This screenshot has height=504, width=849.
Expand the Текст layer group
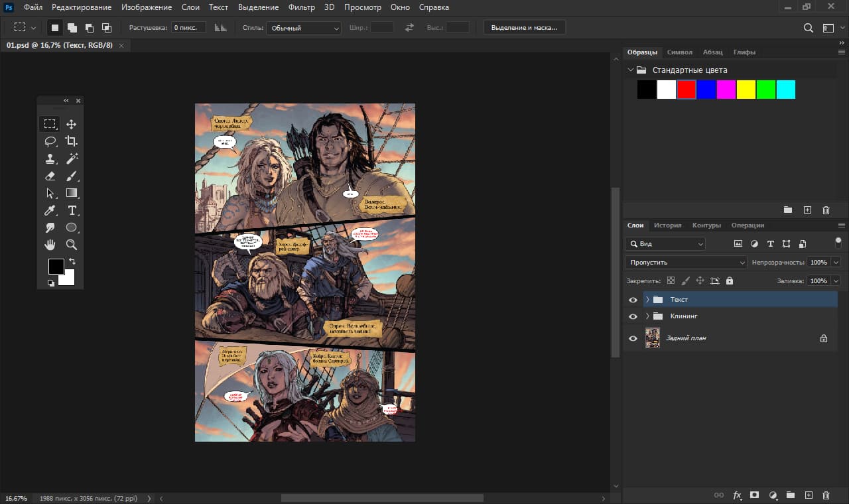(x=647, y=300)
